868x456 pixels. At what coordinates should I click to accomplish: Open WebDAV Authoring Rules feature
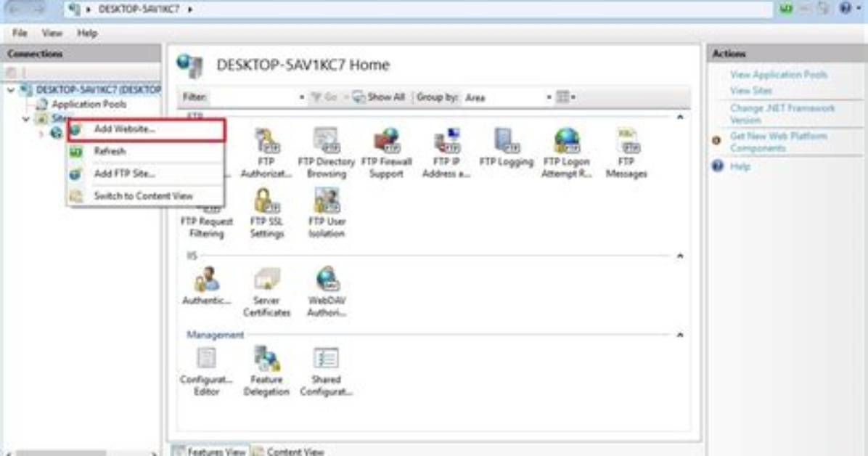[326, 292]
